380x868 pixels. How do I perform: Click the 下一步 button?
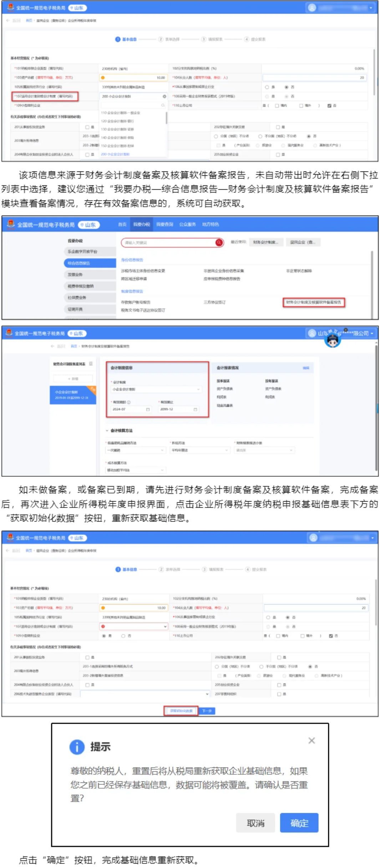(207, 711)
